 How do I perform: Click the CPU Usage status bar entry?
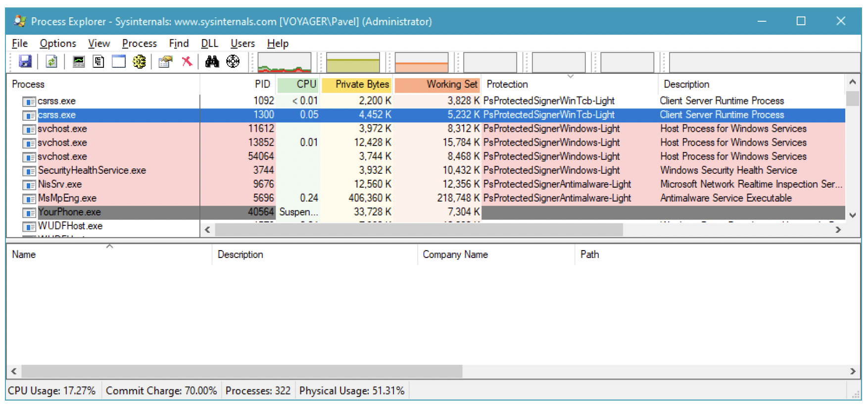(x=52, y=391)
